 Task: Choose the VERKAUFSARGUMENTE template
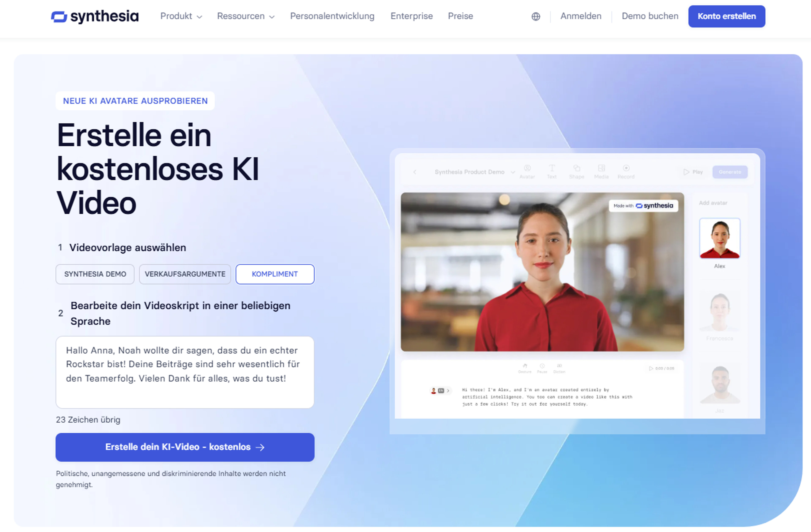point(185,274)
